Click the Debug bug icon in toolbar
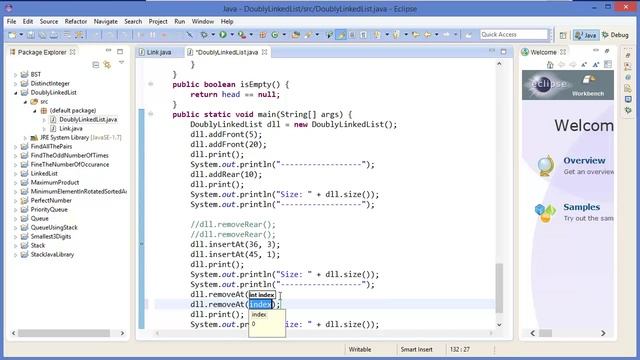 pos(204,35)
